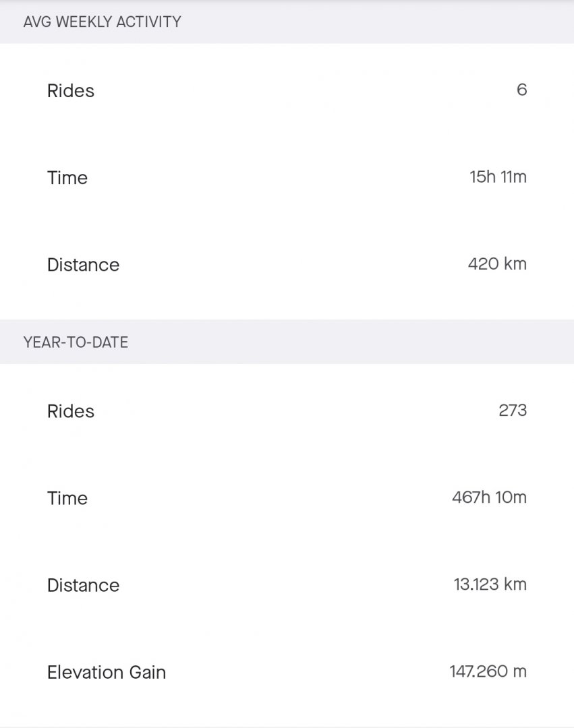Select the Elevation Gain label
The height and width of the screenshot is (728, 574).
click(107, 672)
